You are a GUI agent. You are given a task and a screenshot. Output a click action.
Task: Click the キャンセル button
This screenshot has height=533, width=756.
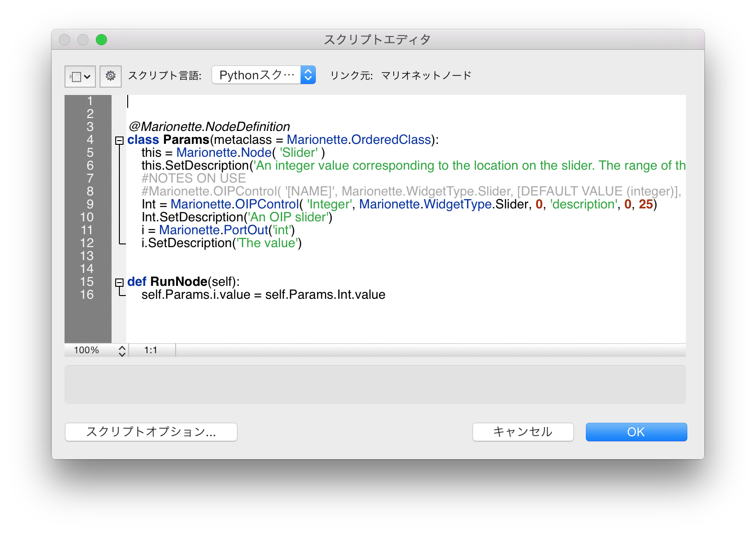(523, 432)
